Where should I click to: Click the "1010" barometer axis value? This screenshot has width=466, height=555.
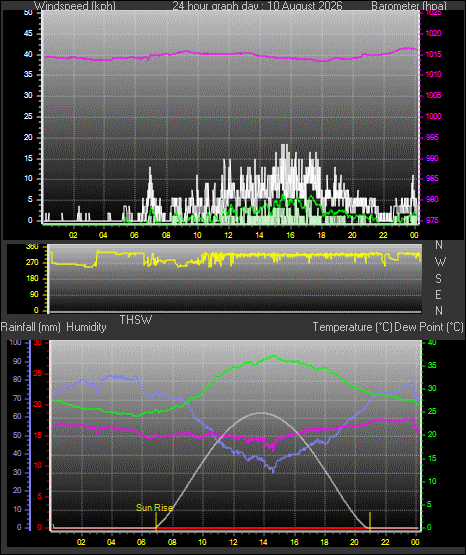pyautogui.click(x=433, y=75)
